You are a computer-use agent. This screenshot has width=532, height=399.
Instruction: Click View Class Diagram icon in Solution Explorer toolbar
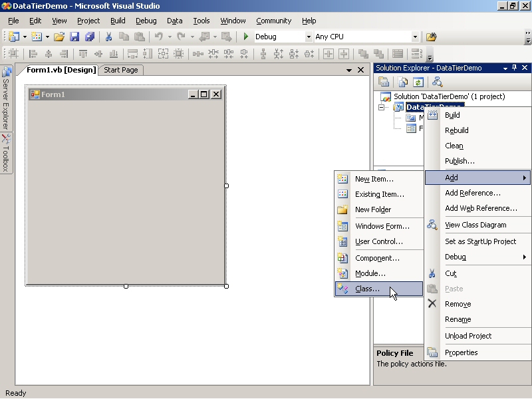[437, 82]
